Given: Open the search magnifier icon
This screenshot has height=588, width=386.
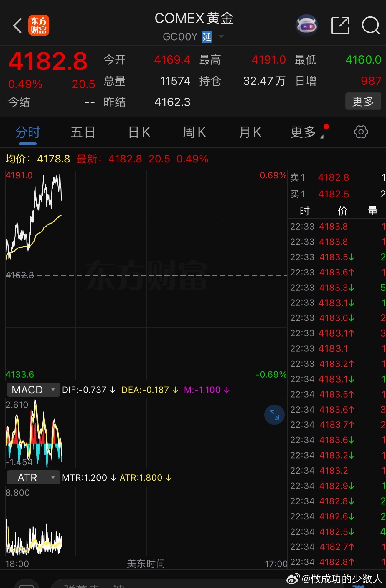Looking at the screenshot, I should click(x=371, y=25).
